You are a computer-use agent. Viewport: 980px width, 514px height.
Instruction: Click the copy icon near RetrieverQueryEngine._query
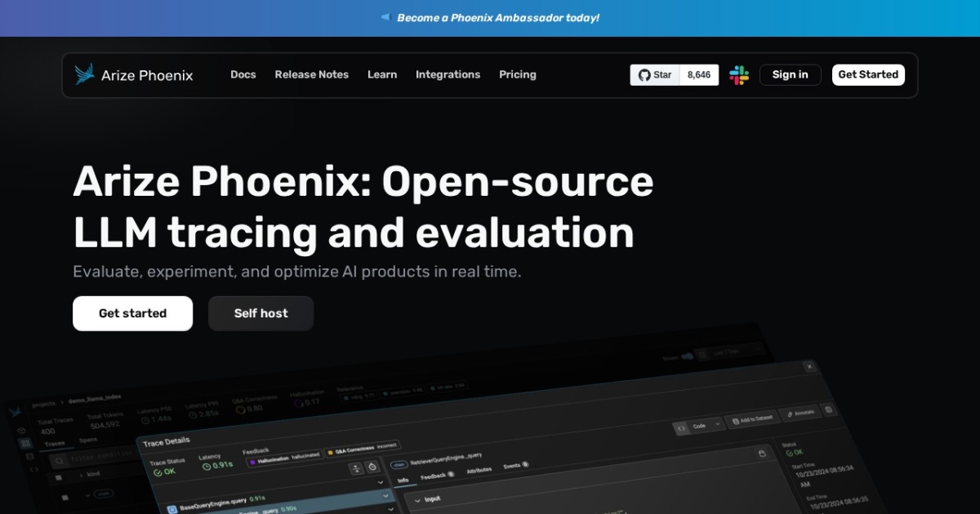click(x=764, y=454)
